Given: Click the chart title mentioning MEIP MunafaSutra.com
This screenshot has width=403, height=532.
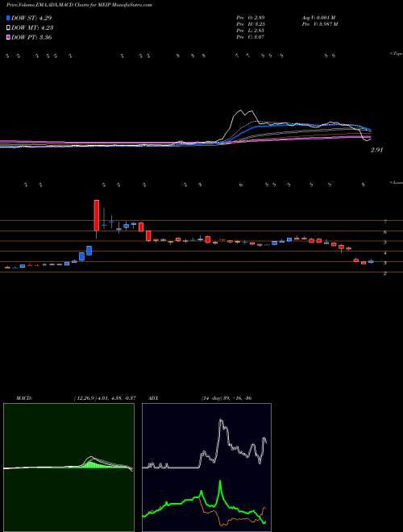Looking at the screenshot, I should tap(79, 5).
